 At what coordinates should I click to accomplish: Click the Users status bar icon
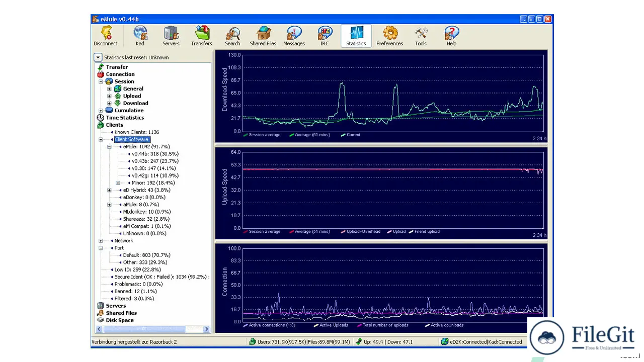[252, 342]
